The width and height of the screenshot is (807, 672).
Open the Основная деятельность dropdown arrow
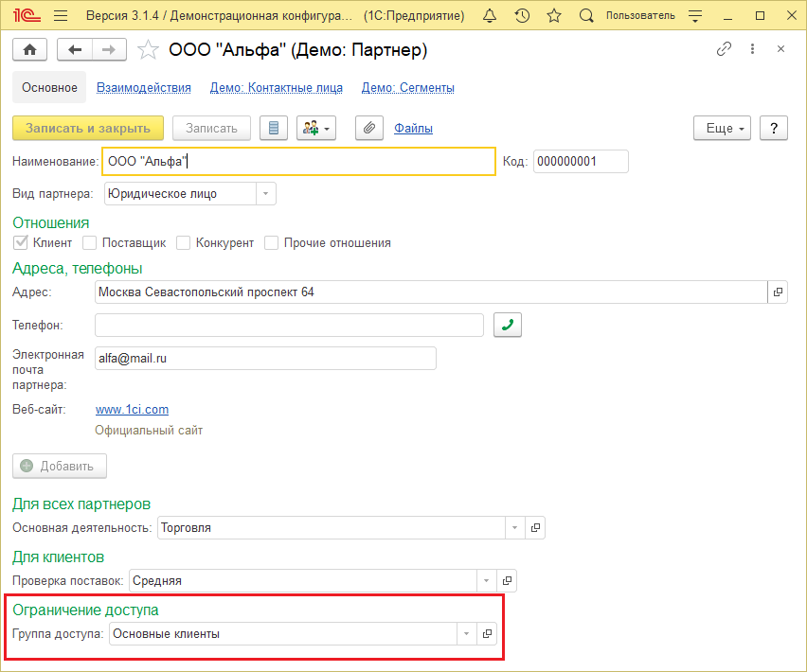[514, 528]
